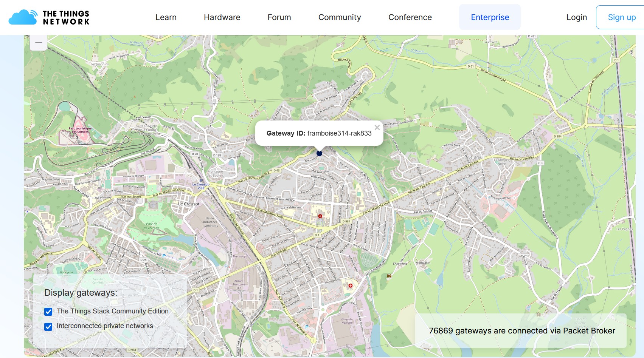Click the dark blue gateway marker
Screen dimensions: 644x358
[x=319, y=153]
